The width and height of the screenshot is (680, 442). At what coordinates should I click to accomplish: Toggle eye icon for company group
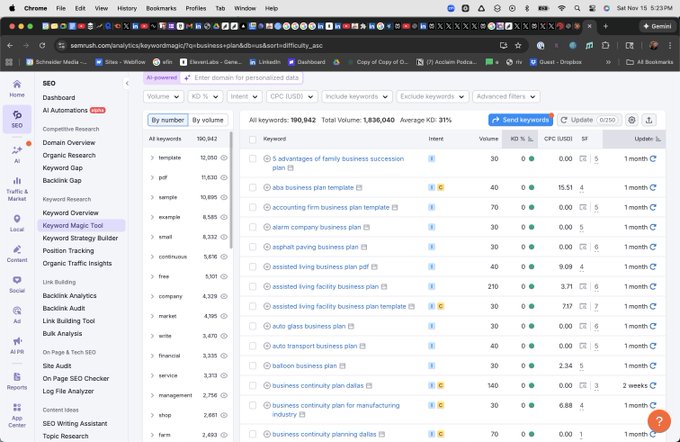[224, 296]
